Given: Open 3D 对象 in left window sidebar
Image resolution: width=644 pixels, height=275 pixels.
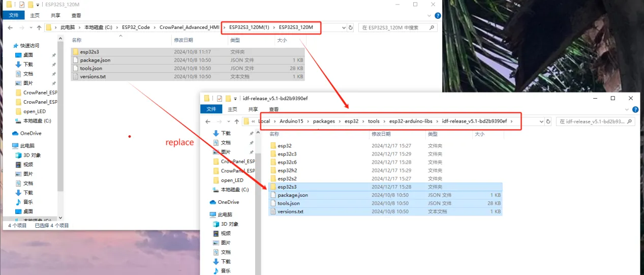Looking at the screenshot, I should [x=32, y=155].
